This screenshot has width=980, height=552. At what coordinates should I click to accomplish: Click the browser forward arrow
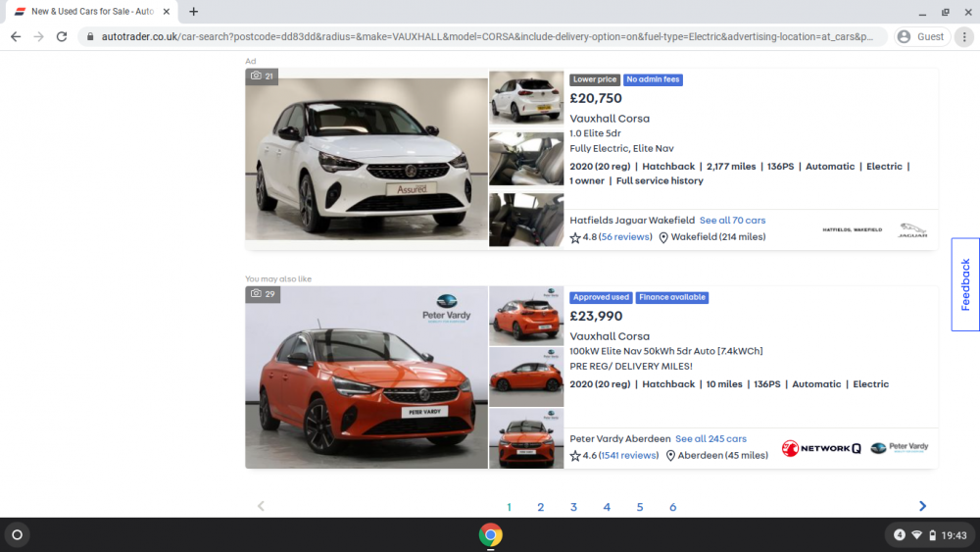tap(39, 37)
